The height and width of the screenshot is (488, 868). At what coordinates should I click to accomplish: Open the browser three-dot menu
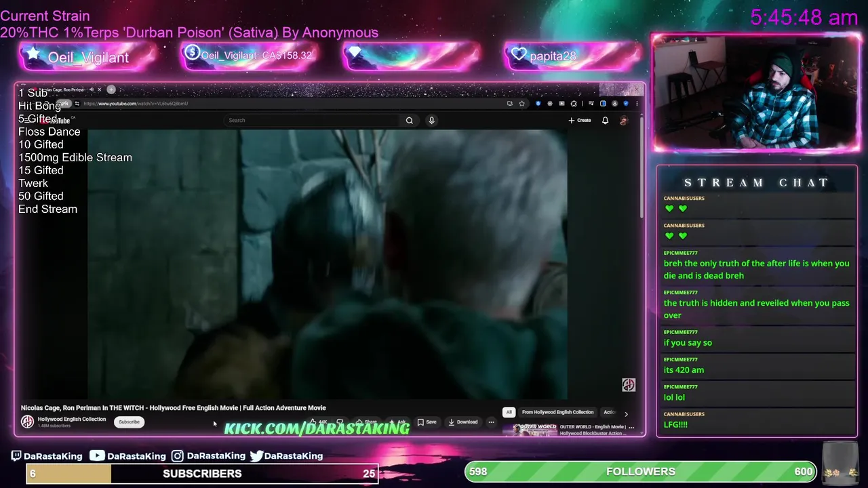click(x=637, y=104)
